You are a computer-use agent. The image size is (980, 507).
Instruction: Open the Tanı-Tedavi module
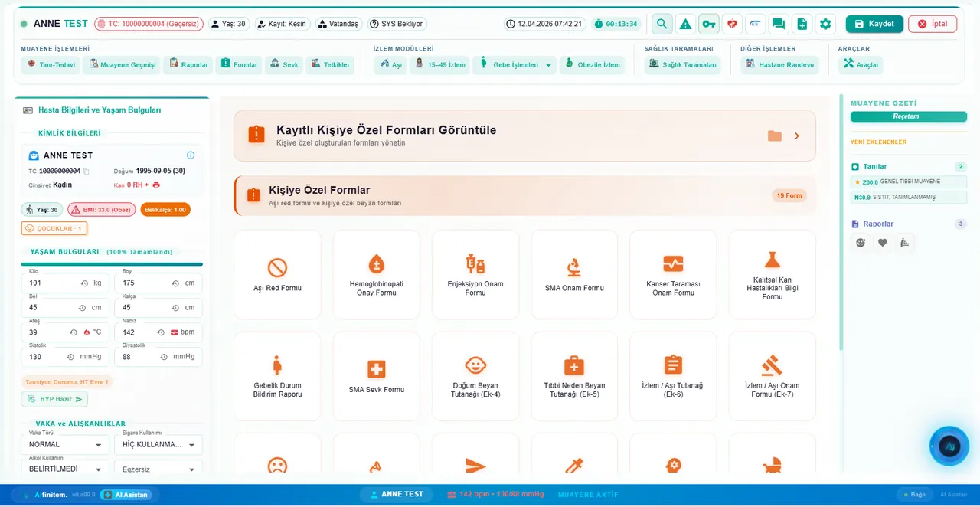(51, 65)
